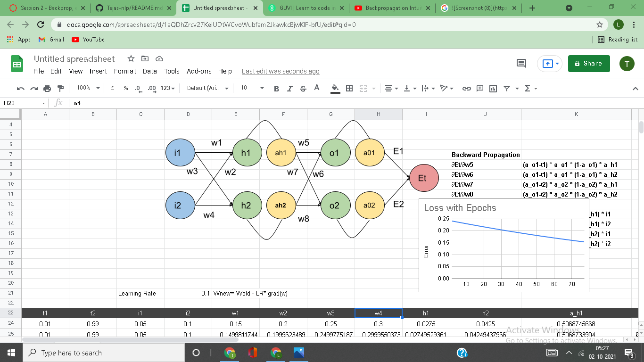Click the Undo arrow in the toolbar
644x362 pixels.
[x=20, y=88]
